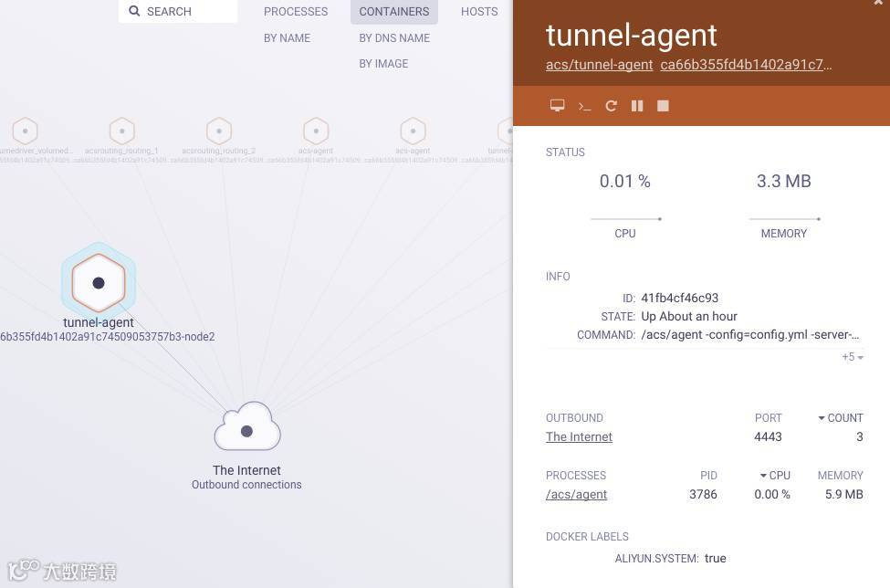
Task: Open The Internet outbound link
Action: click(579, 437)
